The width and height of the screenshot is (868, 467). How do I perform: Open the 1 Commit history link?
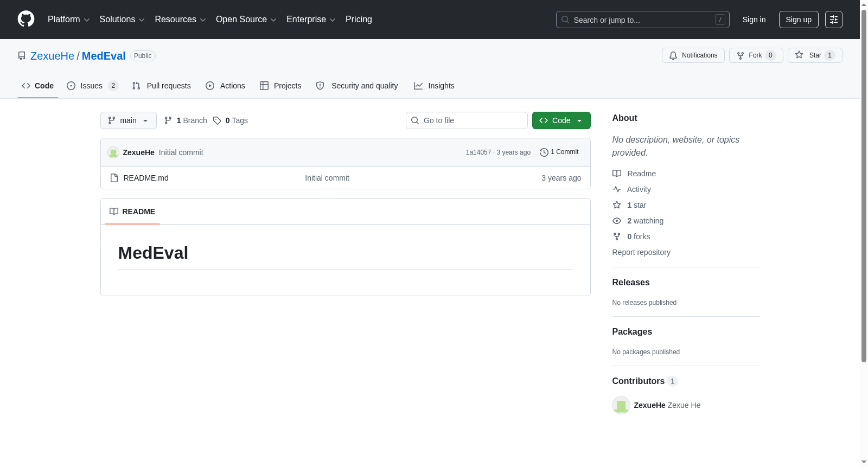(x=559, y=152)
